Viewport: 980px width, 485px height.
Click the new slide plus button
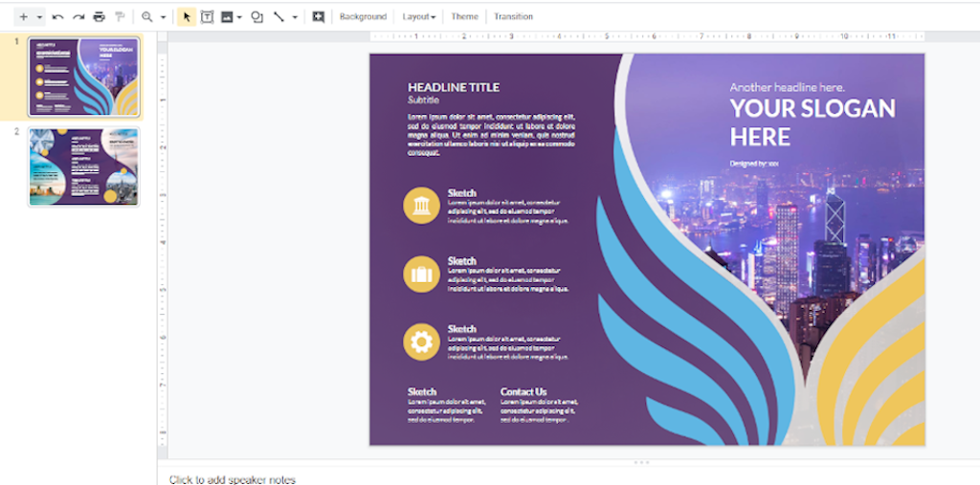(24, 17)
